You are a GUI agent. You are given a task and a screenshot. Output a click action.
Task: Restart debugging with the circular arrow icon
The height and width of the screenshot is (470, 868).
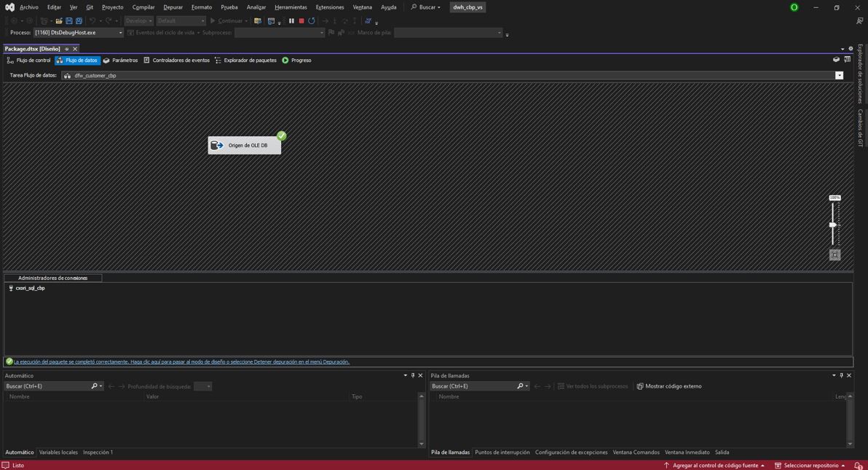tap(312, 21)
